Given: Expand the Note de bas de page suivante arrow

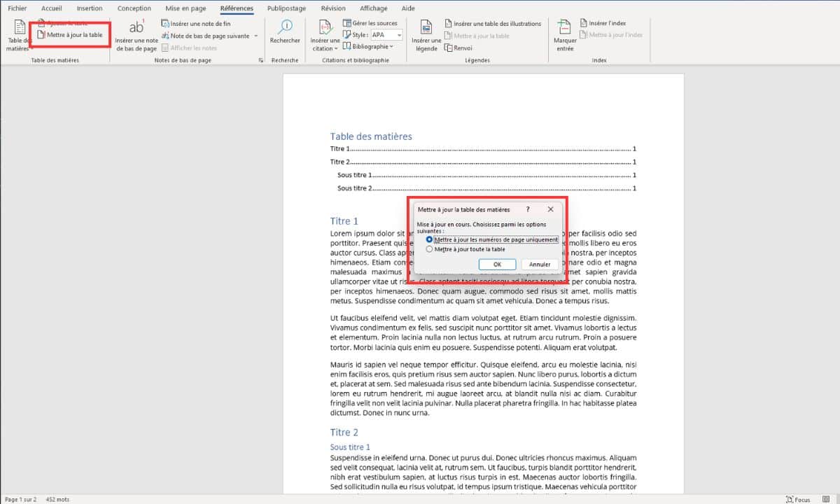Looking at the screenshot, I should coord(256,36).
